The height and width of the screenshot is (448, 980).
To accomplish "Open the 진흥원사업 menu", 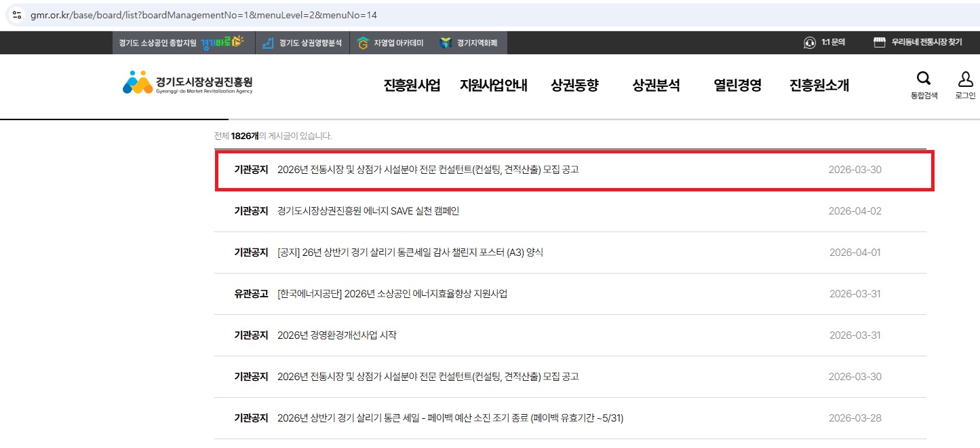I will 412,86.
